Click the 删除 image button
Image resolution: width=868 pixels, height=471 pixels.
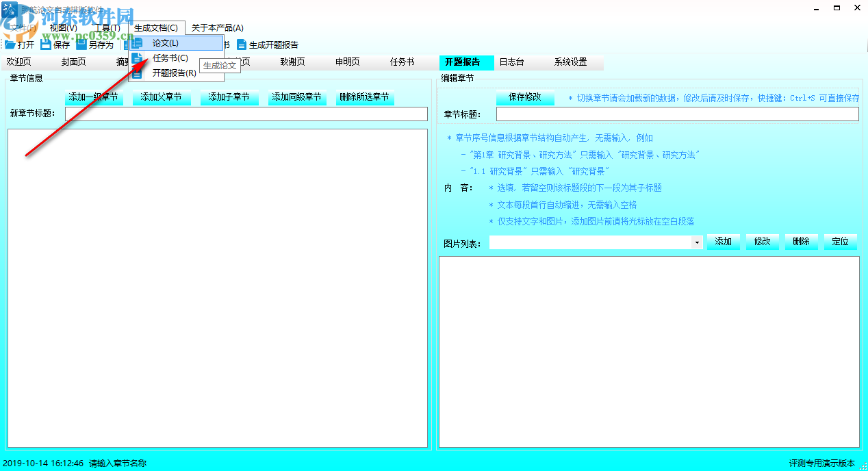(x=802, y=242)
